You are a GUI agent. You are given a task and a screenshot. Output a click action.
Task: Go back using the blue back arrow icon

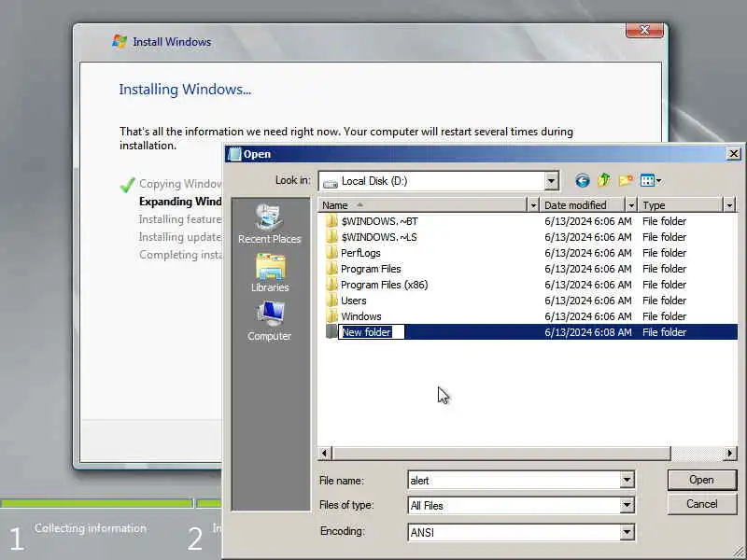pos(582,181)
